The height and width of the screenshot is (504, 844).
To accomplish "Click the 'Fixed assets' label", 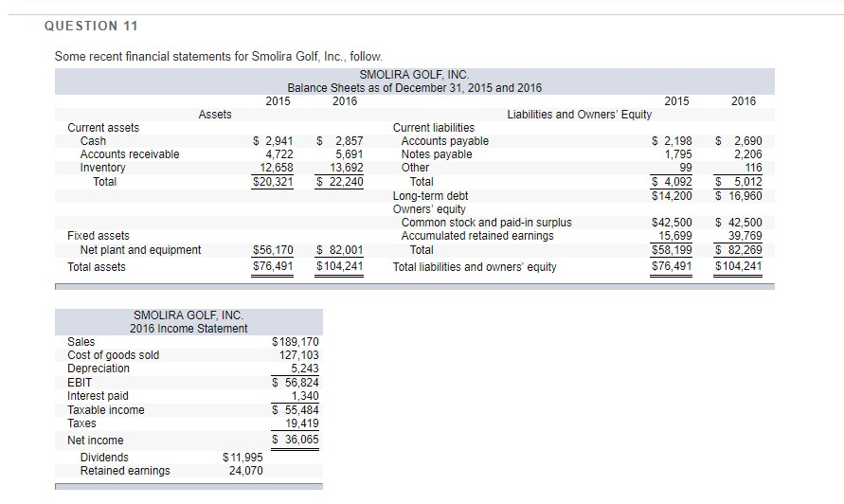I will pyautogui.click(x=99, y=236).
